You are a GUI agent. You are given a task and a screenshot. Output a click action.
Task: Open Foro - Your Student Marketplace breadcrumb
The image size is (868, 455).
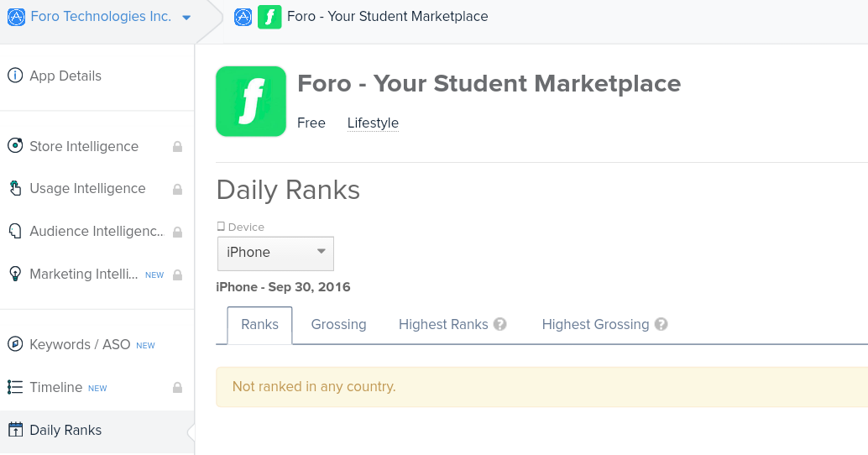coord(387,16)
